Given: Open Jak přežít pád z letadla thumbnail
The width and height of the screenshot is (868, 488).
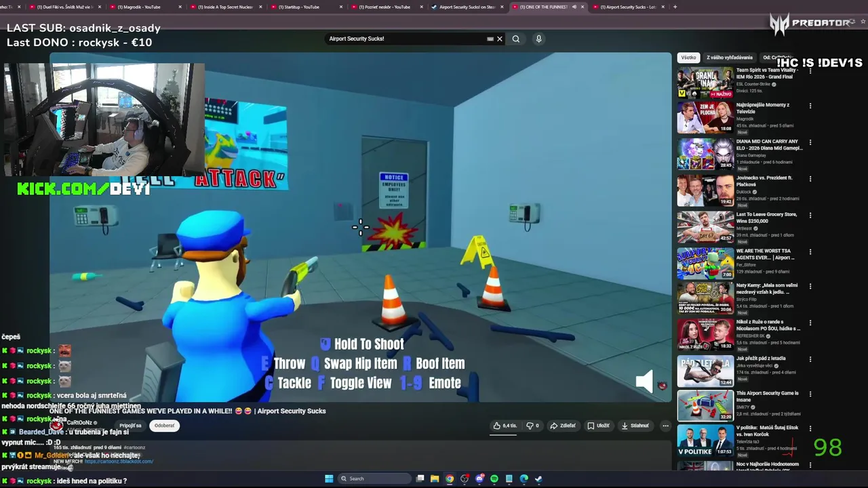Looking at the screenshot, I should [x=705, y=371].
